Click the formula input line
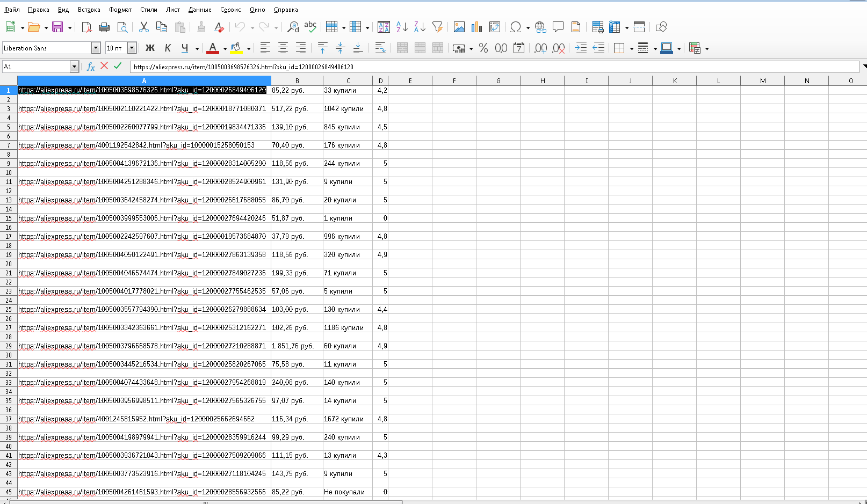The height and width of the screenshot is (504, 867). click(494, 67)
